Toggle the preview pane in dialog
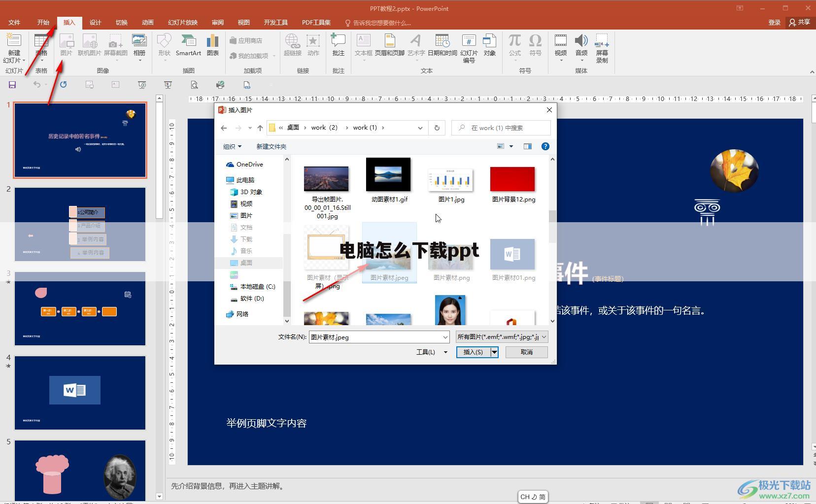816x504 pixels. [527, 146]
